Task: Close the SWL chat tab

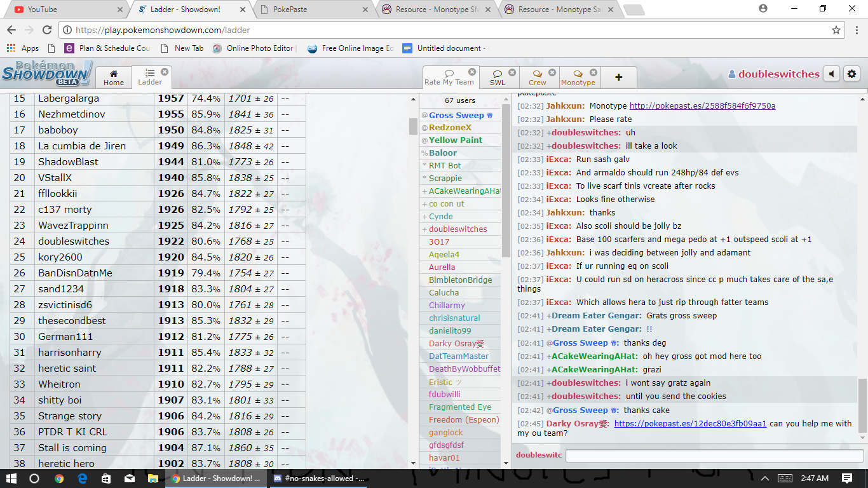Action: tap(512, 72)
